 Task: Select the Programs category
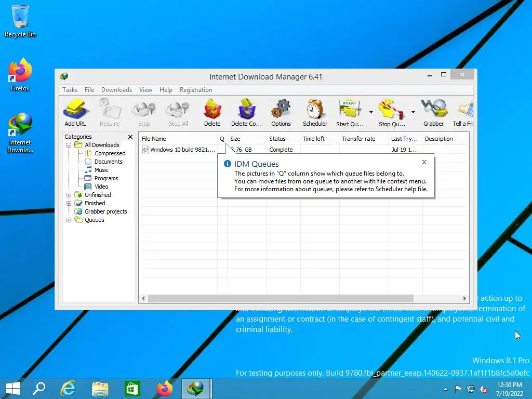tap(106, 179)
